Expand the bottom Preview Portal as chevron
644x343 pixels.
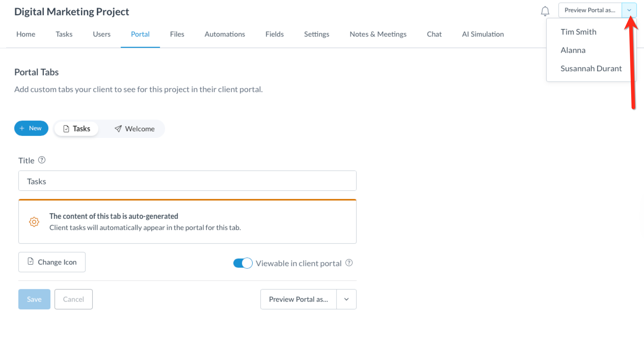click(346, 299)
